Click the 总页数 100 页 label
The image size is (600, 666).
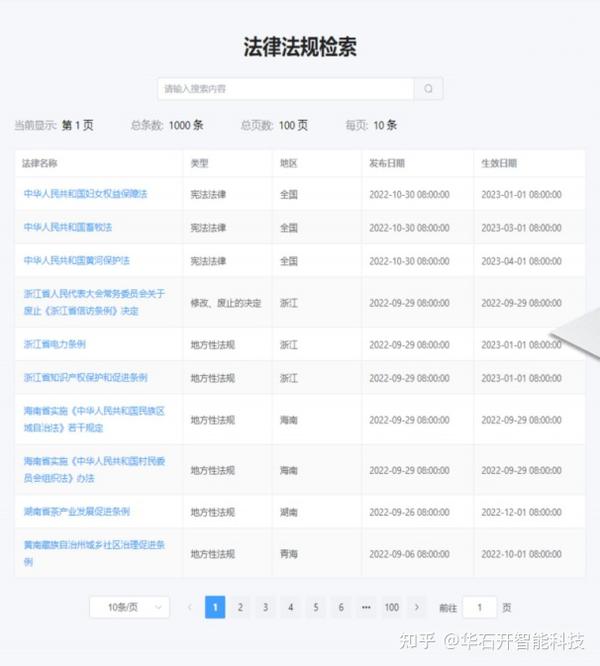coord(274,125)
